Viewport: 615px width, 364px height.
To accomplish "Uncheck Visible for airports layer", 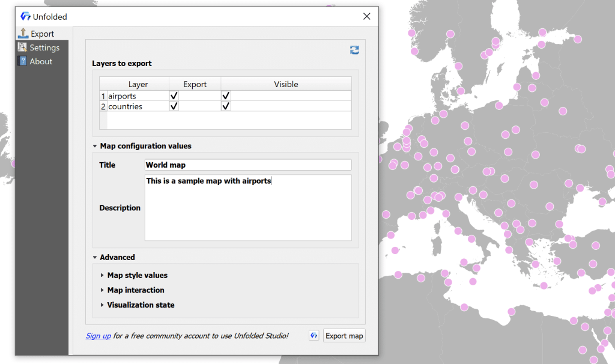I will coord(226,96).
